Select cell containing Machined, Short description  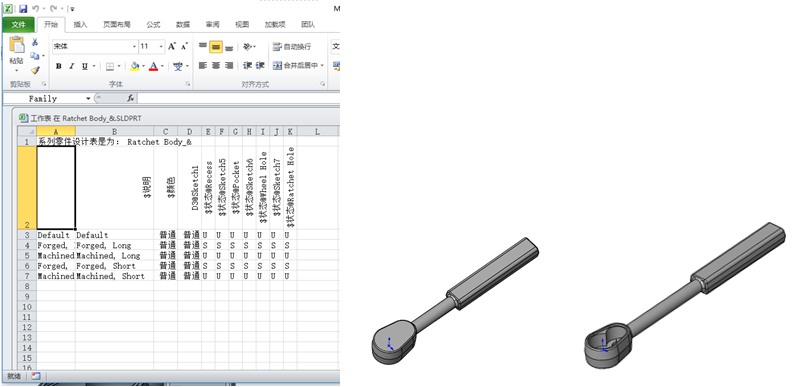click(115, 276)
